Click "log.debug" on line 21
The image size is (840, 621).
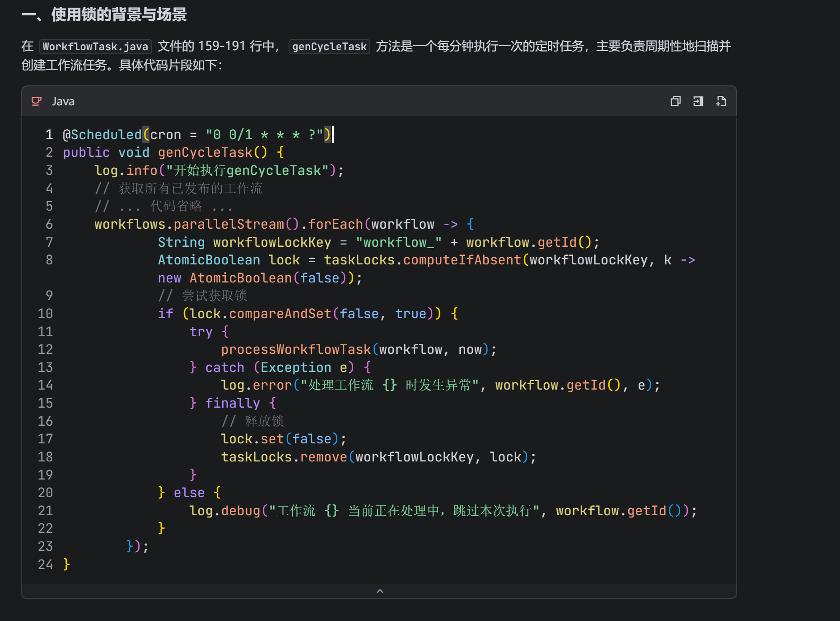(x=224, y=511)
